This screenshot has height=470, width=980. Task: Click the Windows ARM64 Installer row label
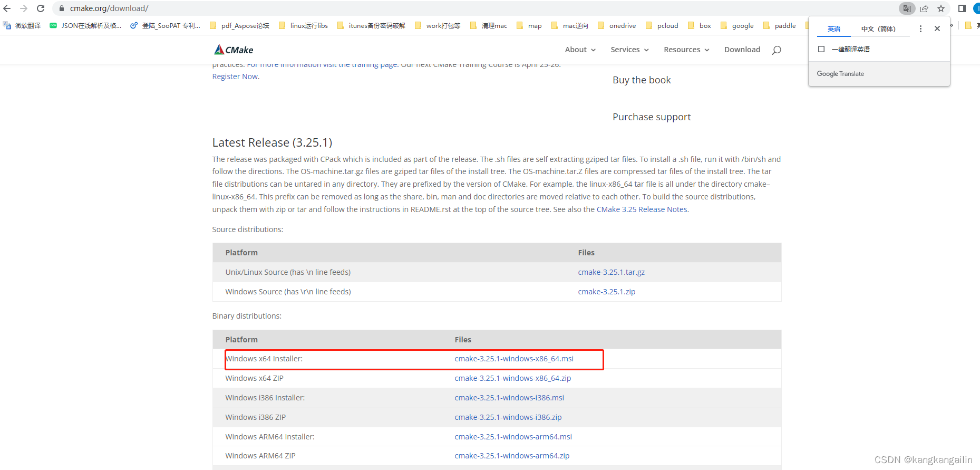click(x=270, y=437)
